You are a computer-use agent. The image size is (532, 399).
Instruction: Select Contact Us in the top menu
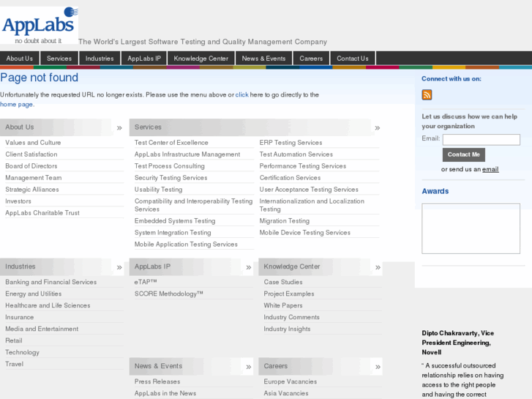353,59
